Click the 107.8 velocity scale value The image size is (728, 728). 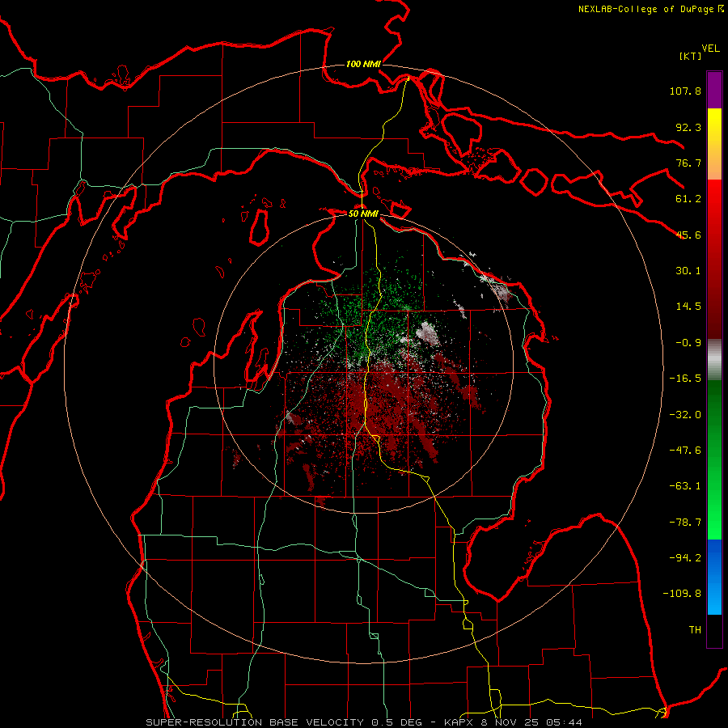(685, 91)
